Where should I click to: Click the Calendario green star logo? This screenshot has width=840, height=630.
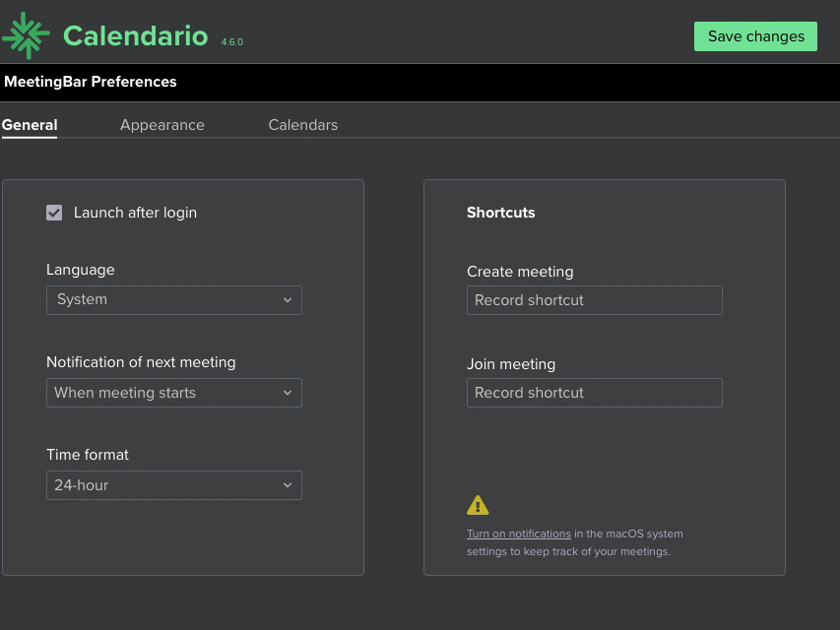point(26,35)
